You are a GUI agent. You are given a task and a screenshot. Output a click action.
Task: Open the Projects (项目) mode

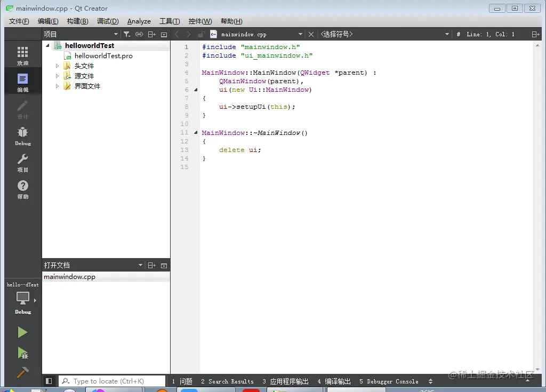pyautogui.click(x=22, y=163)
